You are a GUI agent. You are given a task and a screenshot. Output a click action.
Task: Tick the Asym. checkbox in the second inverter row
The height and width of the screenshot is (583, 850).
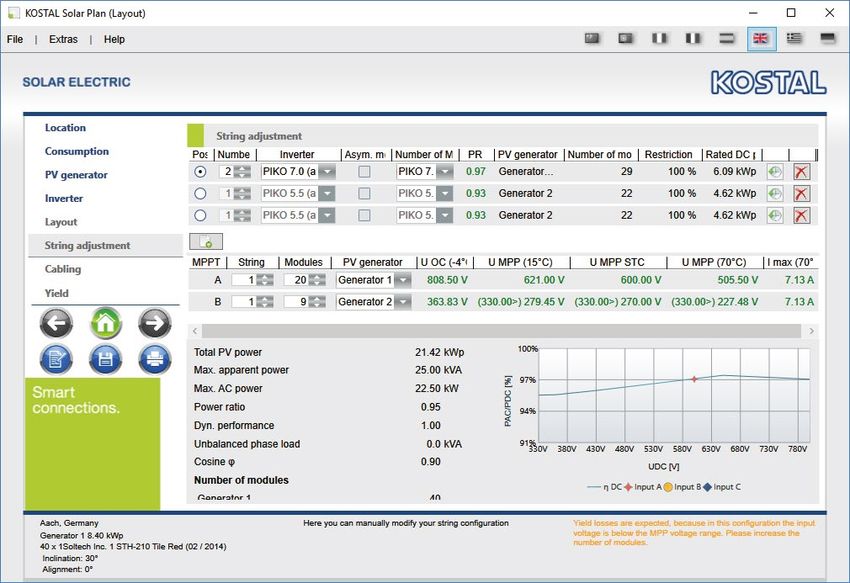pos(364,193)
